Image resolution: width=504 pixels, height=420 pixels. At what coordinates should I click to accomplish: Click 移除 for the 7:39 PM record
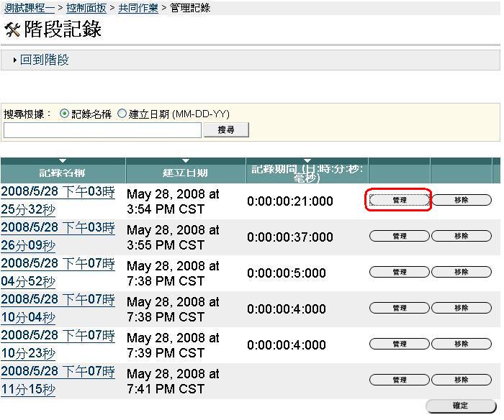tap(462, 344)
